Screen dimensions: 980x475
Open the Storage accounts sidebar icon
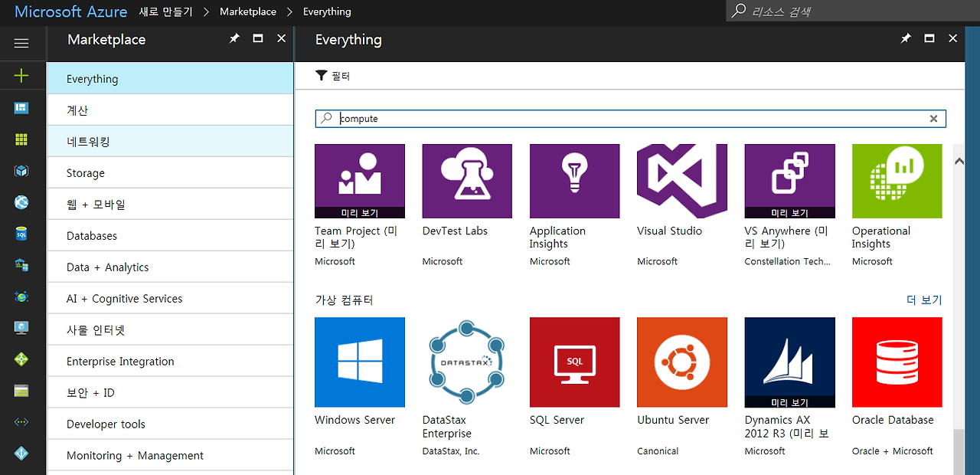click(21, 391)
